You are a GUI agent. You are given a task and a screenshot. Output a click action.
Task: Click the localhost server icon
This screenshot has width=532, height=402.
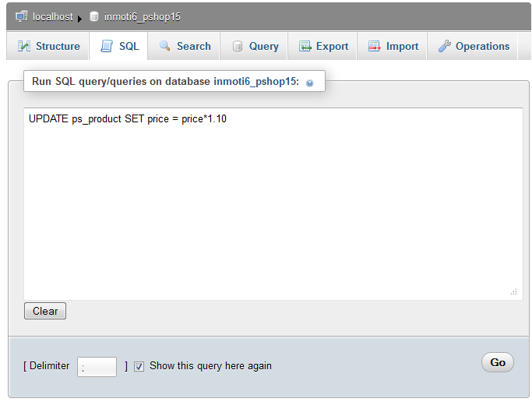[x=21, y=16]
